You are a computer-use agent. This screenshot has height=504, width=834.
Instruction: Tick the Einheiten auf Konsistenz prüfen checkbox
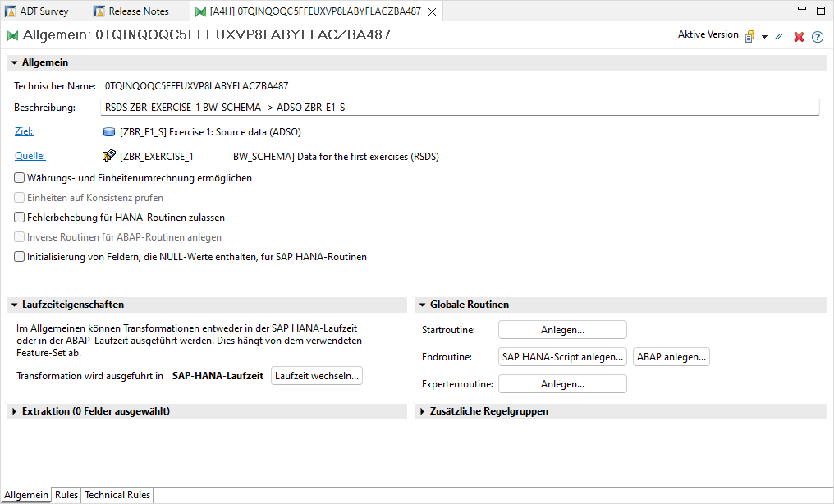tap(19, 197)
